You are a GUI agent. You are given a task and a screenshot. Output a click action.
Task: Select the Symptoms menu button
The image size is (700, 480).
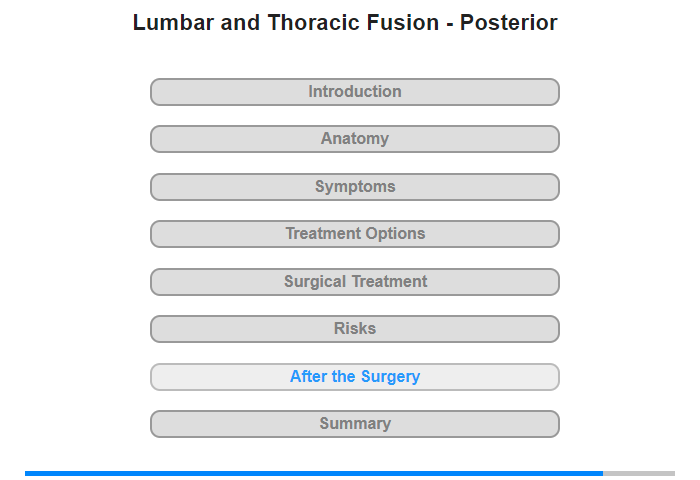point(354,187)
